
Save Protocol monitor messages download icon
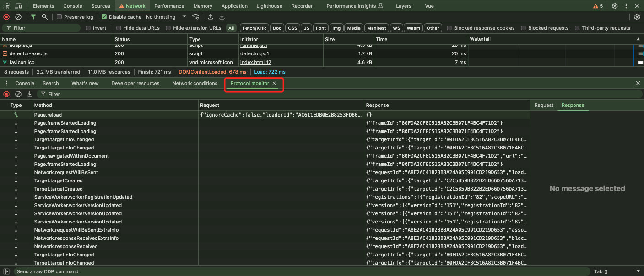pos(30,94)
